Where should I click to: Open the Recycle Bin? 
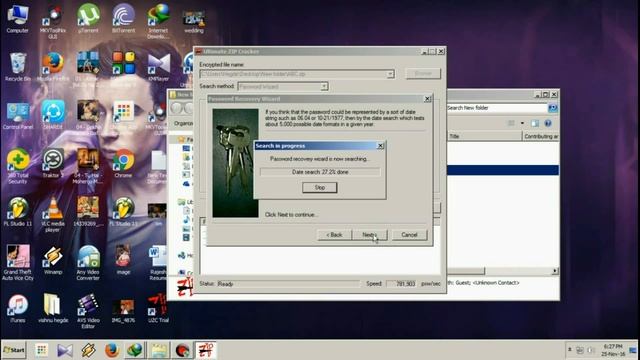18,67
